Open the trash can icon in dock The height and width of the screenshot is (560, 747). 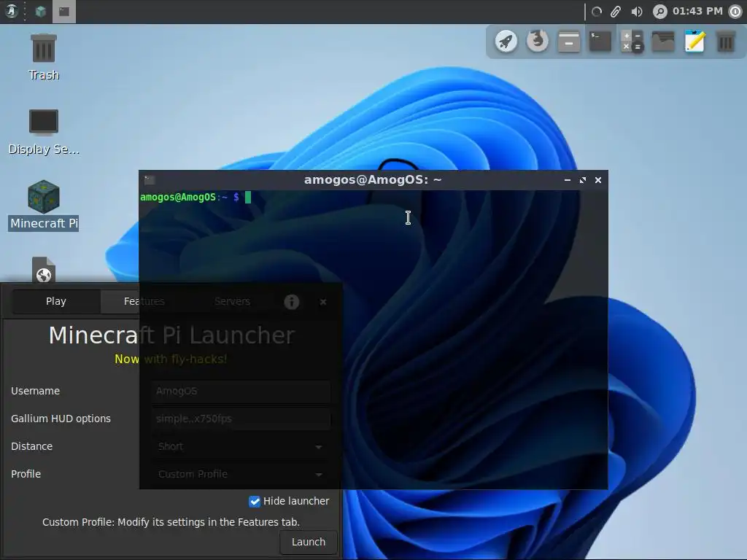[726, 42]
